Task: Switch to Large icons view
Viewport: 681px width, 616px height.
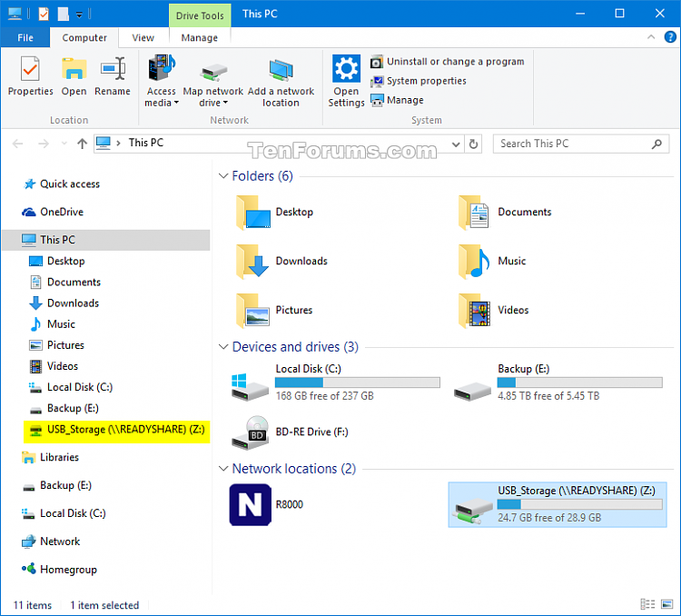Action: coord(666,604)
